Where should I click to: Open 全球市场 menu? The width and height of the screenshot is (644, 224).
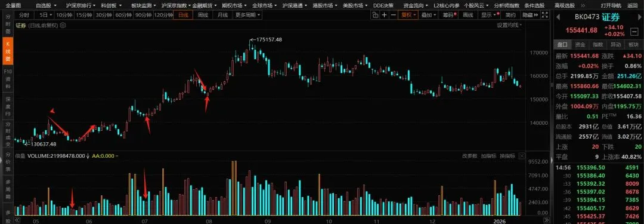pyautogui.click(x=265, y=5)
